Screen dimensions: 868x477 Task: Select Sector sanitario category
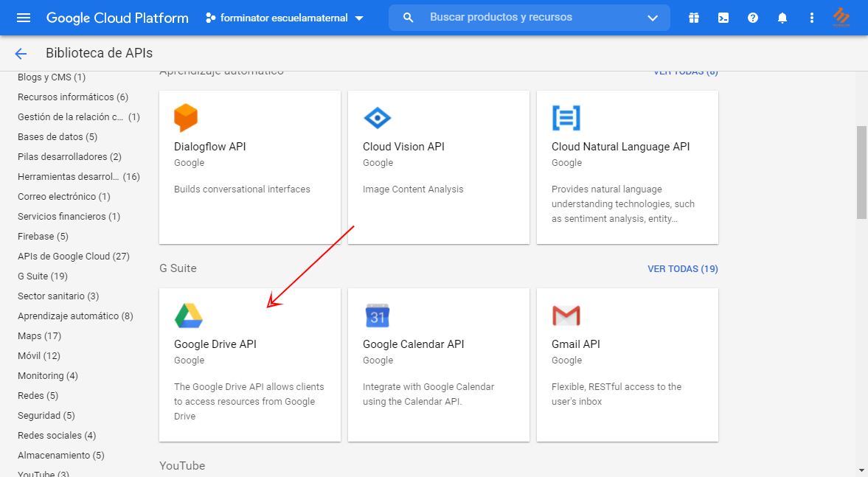click(x=58, y=296)
